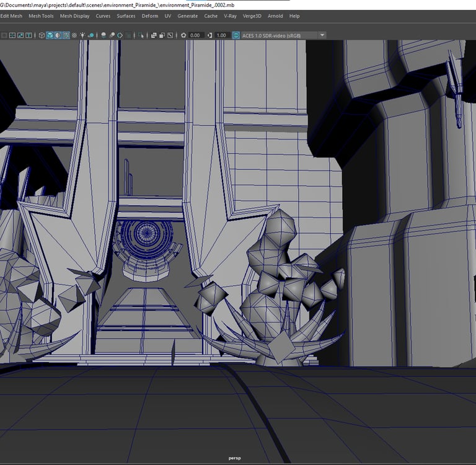This screenshot has width=476, height=465.
Task: Click the exposure value field showing 0.00
Action: coord(195,35)
